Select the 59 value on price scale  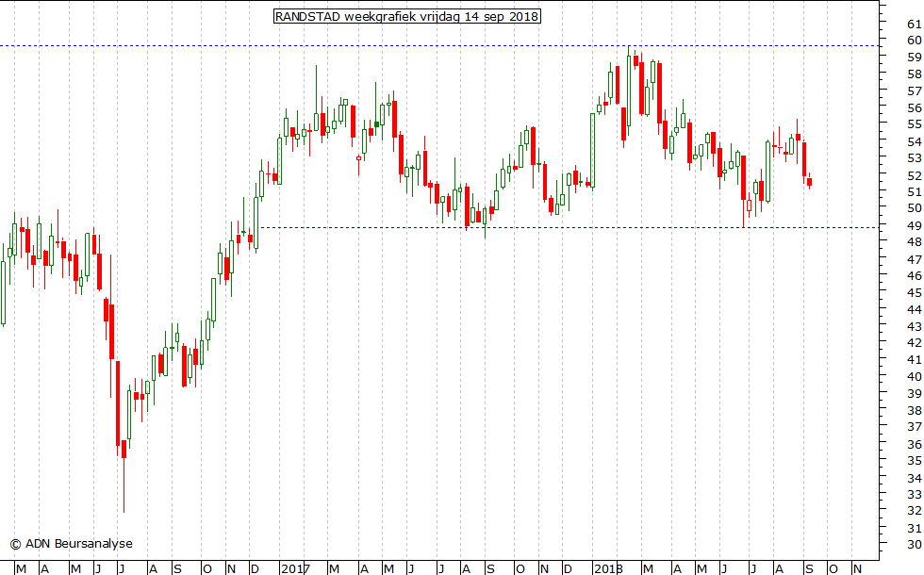(x=914, y=57)
